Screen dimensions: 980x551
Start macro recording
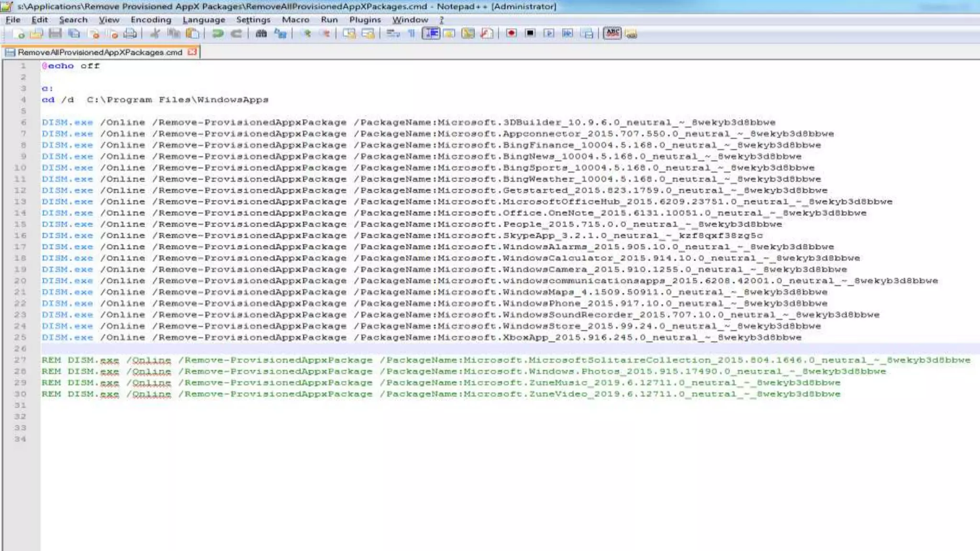pos(512,33)
